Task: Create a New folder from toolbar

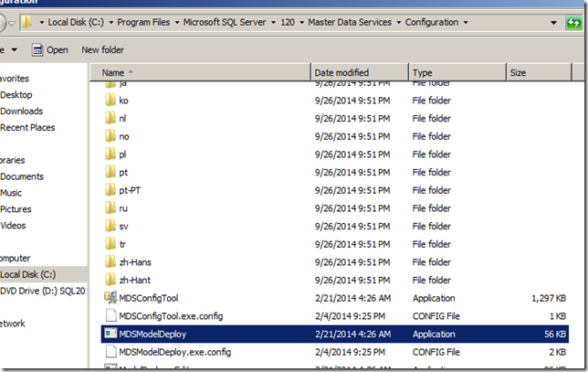Action: coord(103,49)
